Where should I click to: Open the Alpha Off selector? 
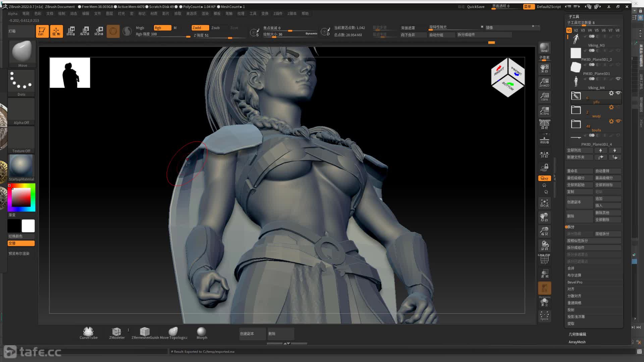(x=21, y=112)
